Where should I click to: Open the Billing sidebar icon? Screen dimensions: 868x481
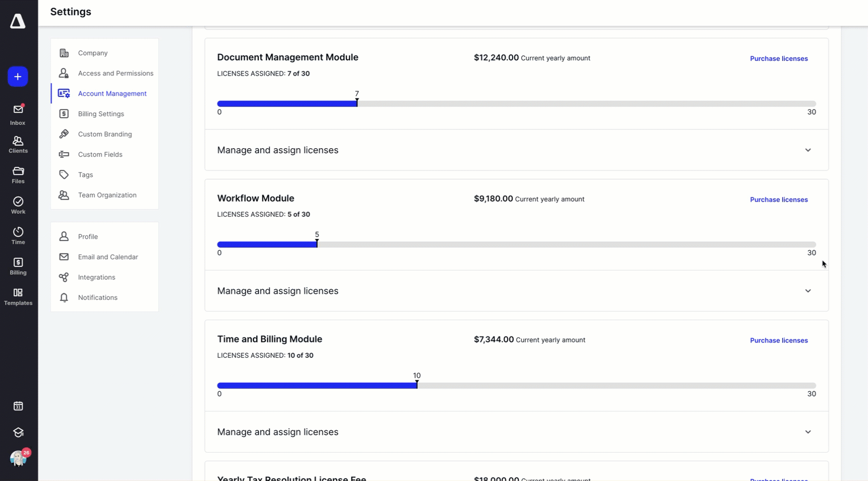pos(18,266)
